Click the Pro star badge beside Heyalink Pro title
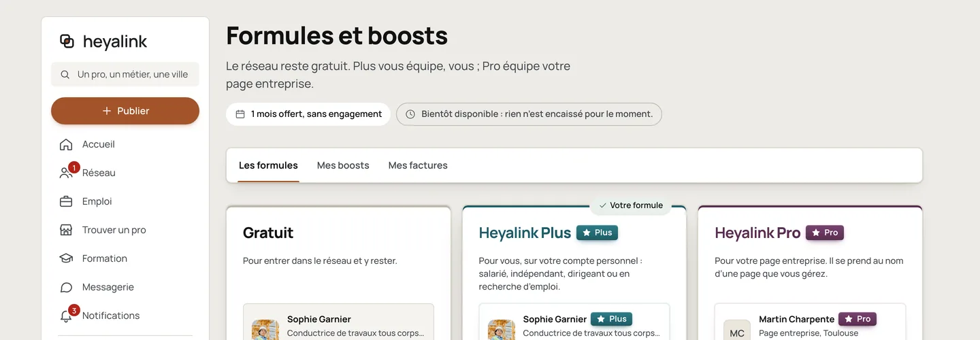 pos(825,233)
